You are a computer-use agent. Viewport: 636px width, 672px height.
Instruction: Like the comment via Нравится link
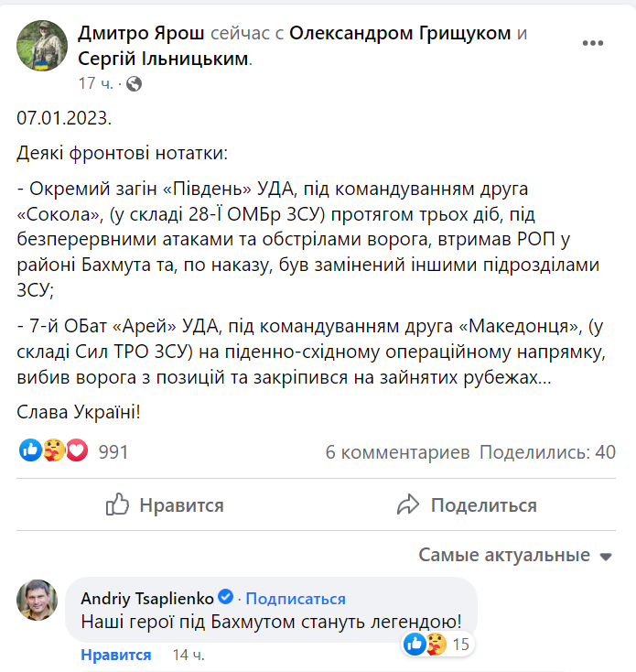(115, 655)
